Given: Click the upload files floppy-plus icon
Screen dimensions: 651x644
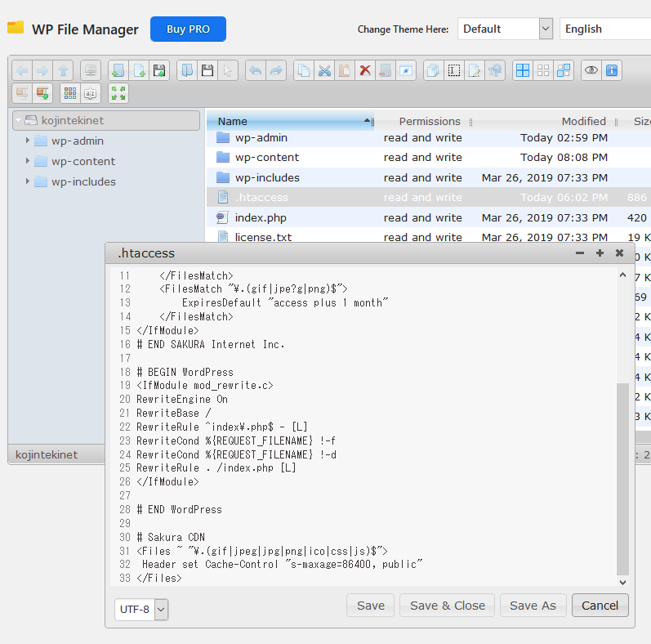Looking at the screenshot, I should tap(159, 70).
